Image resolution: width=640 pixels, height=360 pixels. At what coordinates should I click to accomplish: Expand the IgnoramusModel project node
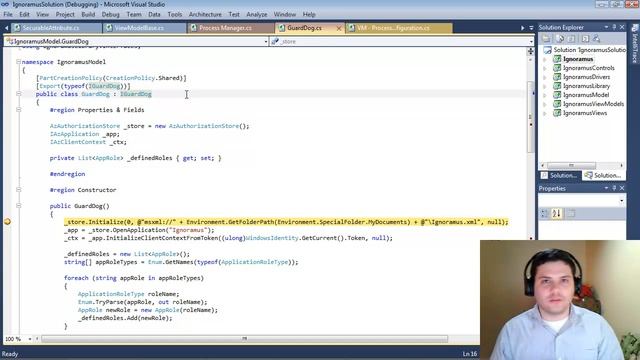coord(545,95)
